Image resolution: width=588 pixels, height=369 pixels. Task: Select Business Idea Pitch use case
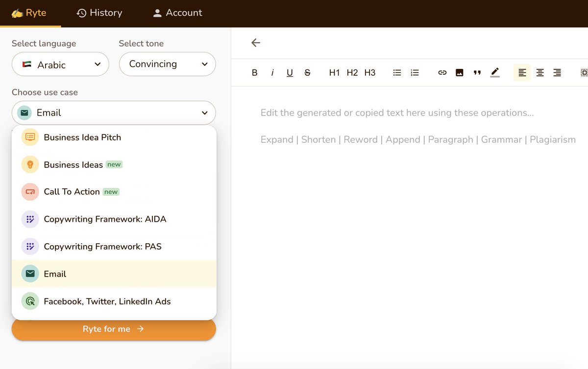(114, 137)
